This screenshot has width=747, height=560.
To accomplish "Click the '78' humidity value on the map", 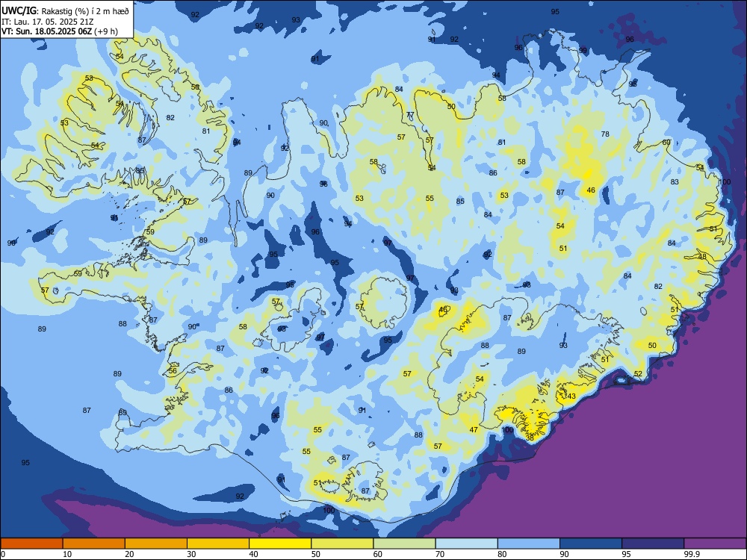I will pyautogui.click(x=605, y=134).
